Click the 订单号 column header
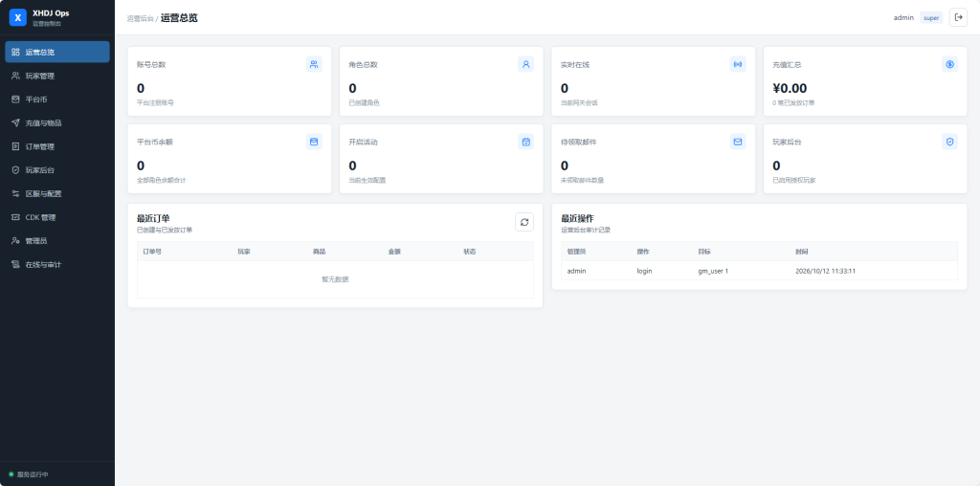The image size is (980, 486). (x=152, y=251)
